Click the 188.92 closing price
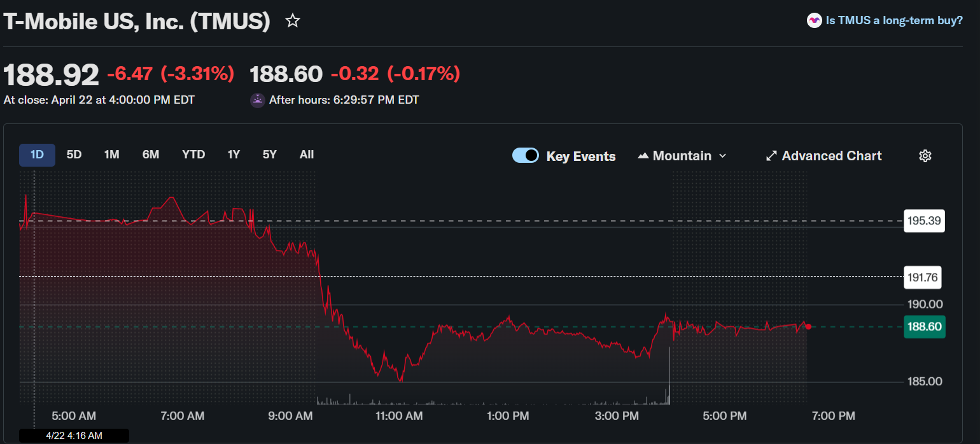The width and height of the screenshot is (980, 444). (x=52, y=75)
